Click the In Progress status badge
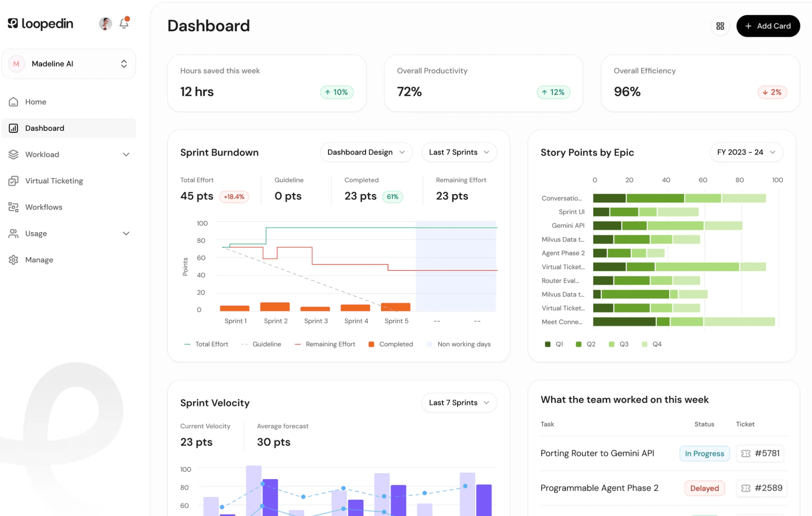The height and width of the screenshot is (516, 812). pos(705,454)
